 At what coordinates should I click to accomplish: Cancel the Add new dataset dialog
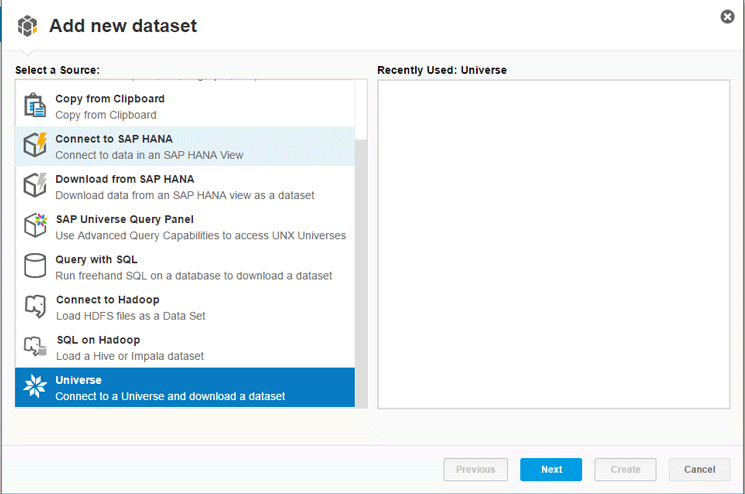[699, 469]
